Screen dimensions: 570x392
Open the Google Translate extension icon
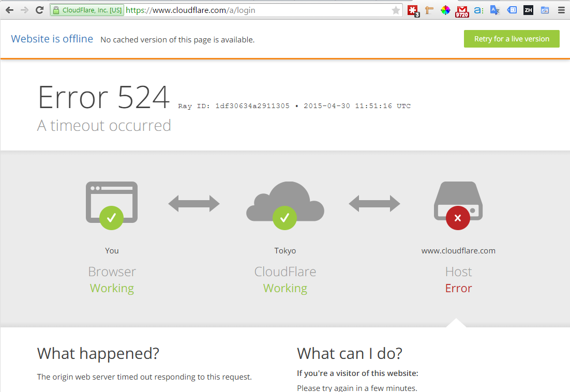point(495,10)
